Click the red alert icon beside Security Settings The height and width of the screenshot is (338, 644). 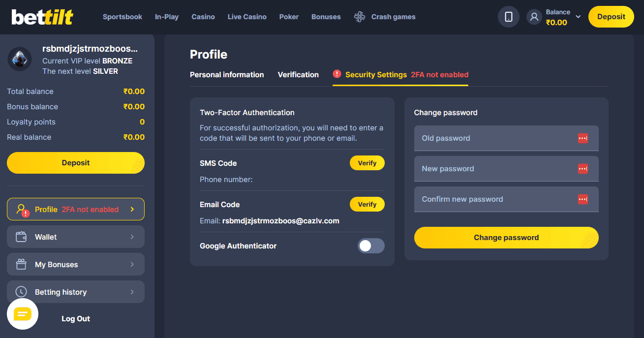tap(337, 74)
